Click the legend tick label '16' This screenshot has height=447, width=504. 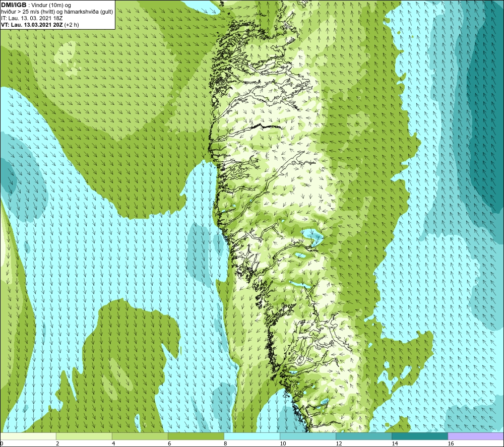coord(451,443)
